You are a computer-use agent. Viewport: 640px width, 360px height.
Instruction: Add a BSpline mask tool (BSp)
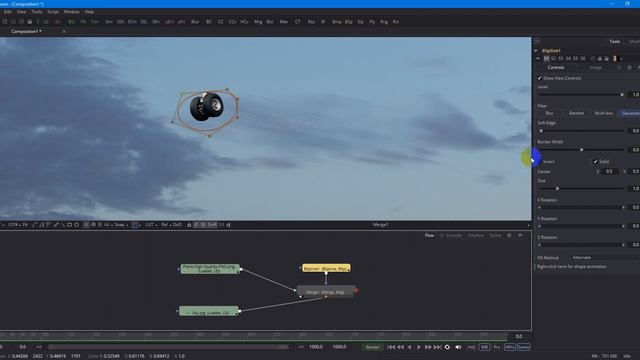(349, 22)
